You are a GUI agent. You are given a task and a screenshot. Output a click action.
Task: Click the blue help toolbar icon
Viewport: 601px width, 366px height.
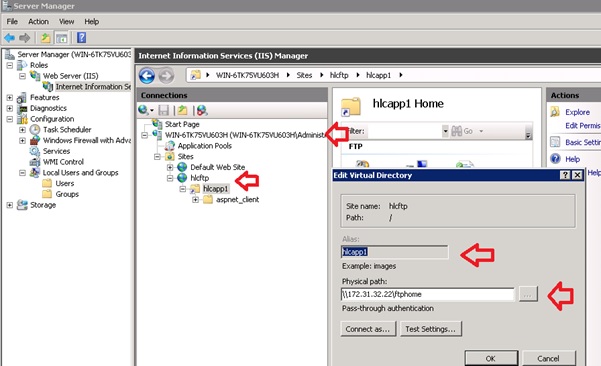(81, 38)
